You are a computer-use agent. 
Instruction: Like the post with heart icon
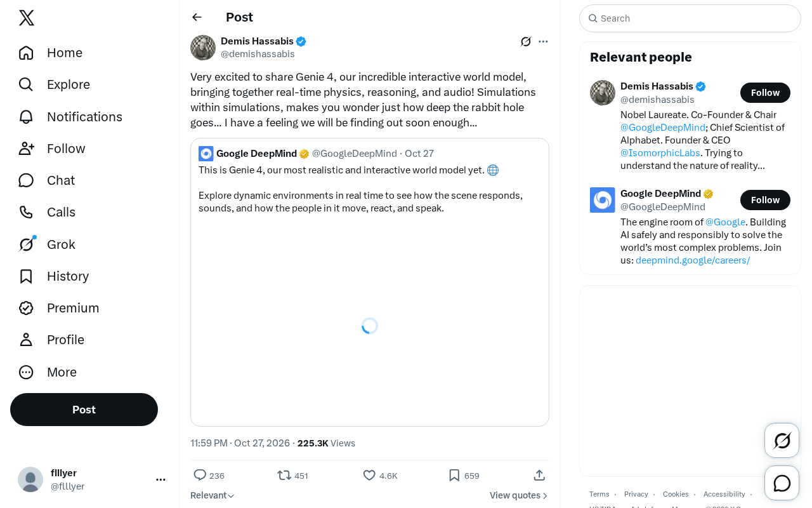pyautogui.click(x=369, y=475)
